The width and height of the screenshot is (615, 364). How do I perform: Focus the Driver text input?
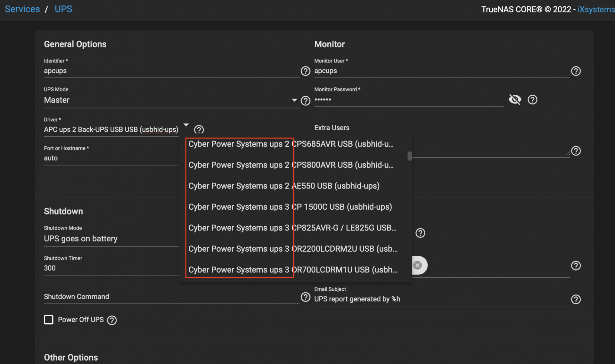(111, 130)
